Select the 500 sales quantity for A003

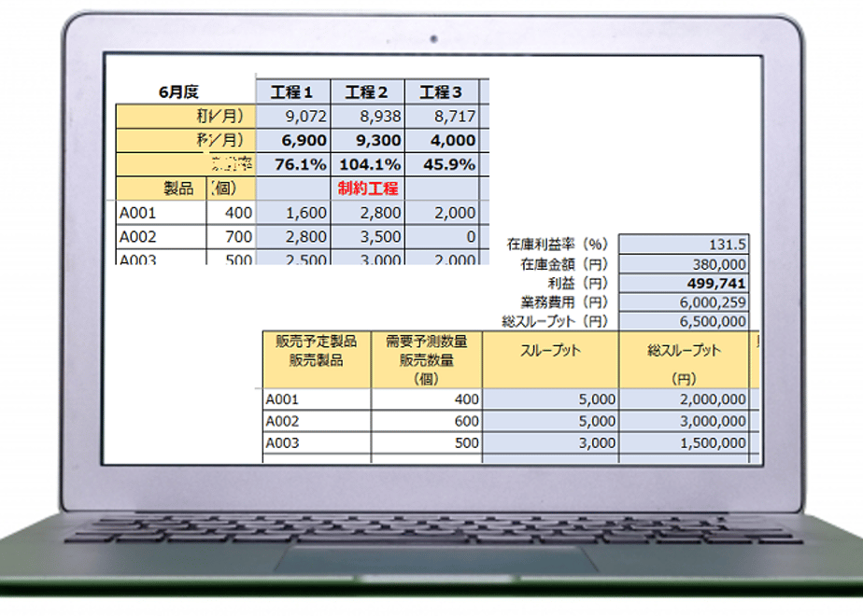click(427, 443)
